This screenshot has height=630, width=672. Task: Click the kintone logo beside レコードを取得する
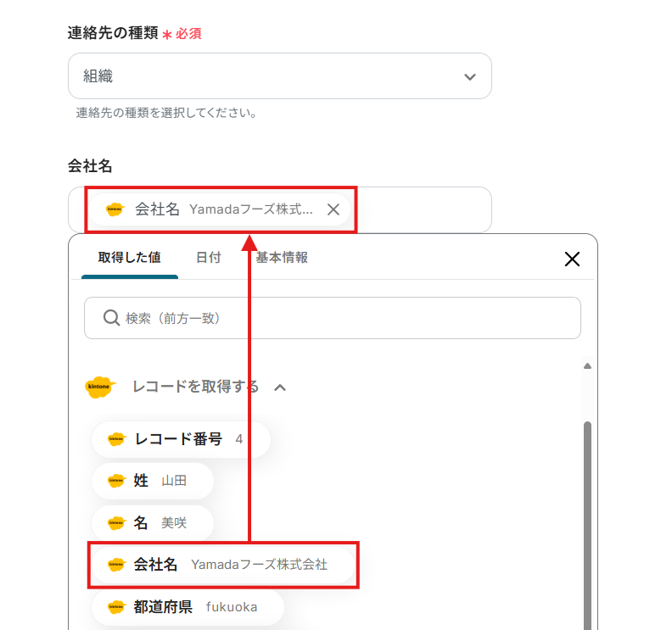point(100,387)
